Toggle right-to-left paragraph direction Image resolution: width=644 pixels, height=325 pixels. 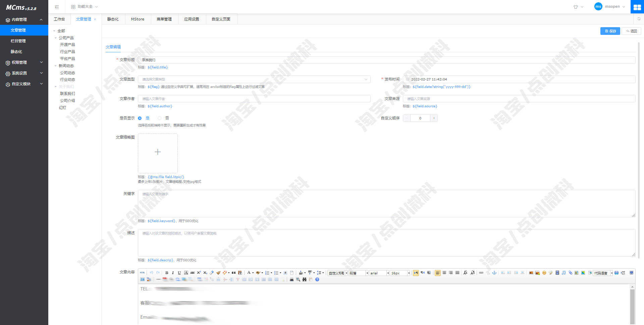423,273
